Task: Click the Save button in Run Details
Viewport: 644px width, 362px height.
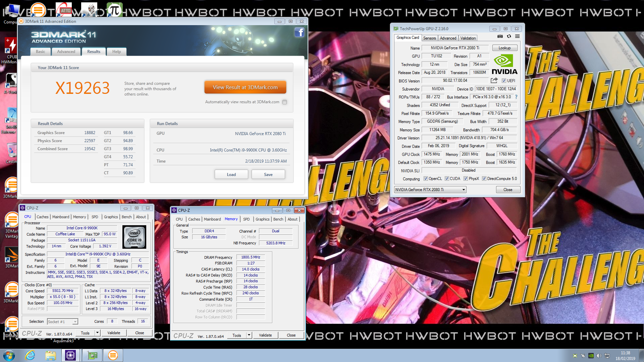Action: point(268,174)
